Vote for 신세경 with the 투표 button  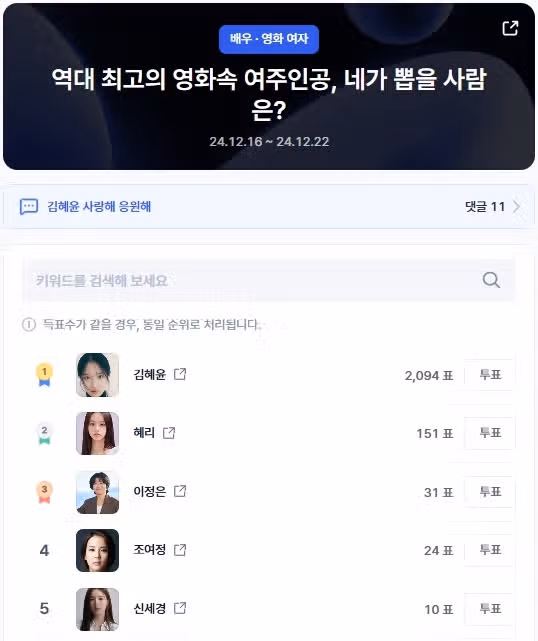click(490, 609)
